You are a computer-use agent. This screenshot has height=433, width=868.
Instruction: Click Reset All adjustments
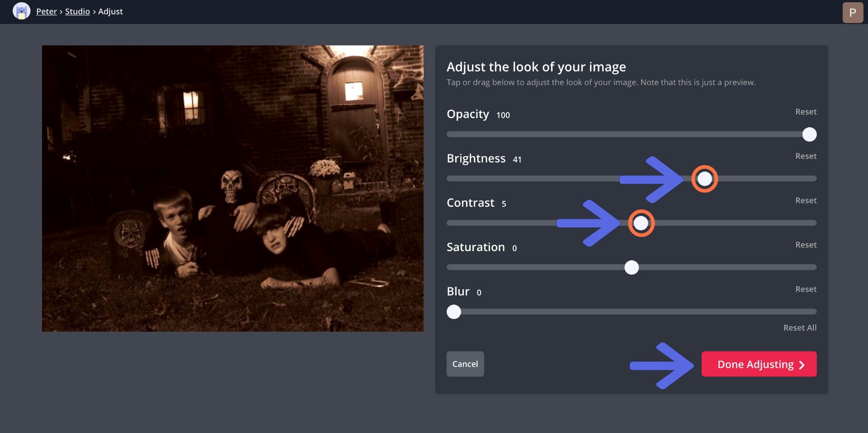click(x=799, y=328)
